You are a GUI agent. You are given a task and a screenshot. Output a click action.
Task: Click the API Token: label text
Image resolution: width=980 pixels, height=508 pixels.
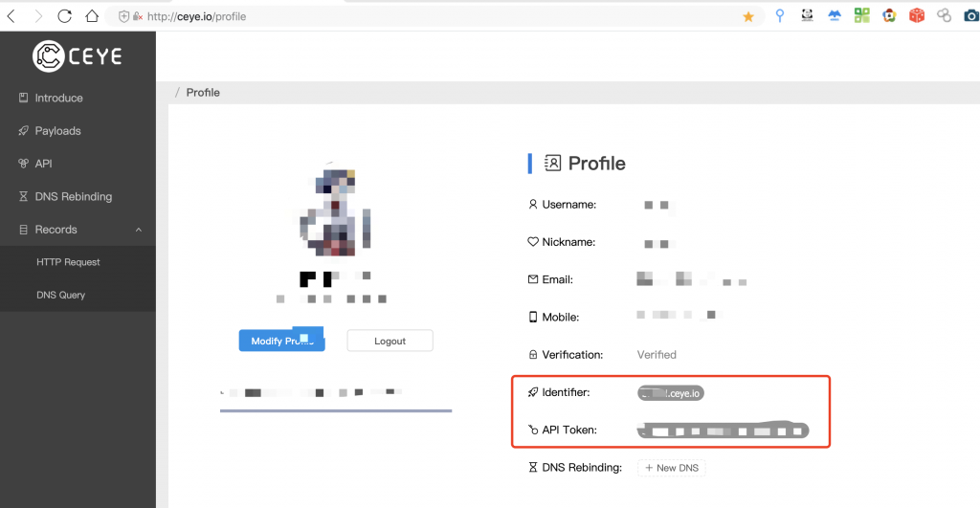[x=569, y=430]
